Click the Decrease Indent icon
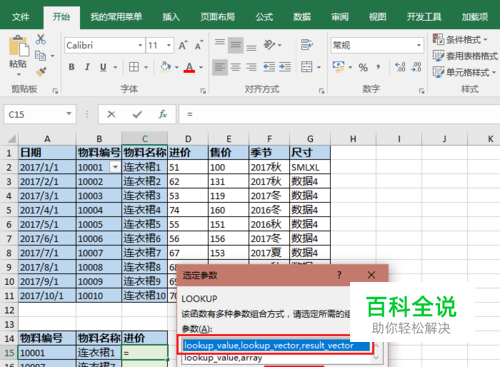500x367 pixels. (x=269, y=67)
